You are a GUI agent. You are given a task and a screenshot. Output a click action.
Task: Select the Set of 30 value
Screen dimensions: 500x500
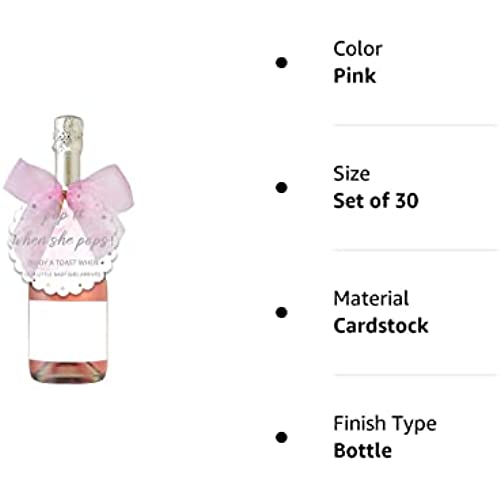point(376,201)
